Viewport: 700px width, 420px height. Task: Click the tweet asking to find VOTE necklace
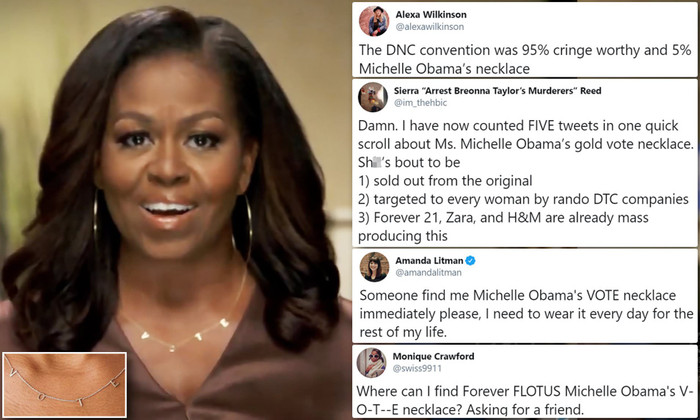(526, 313)
